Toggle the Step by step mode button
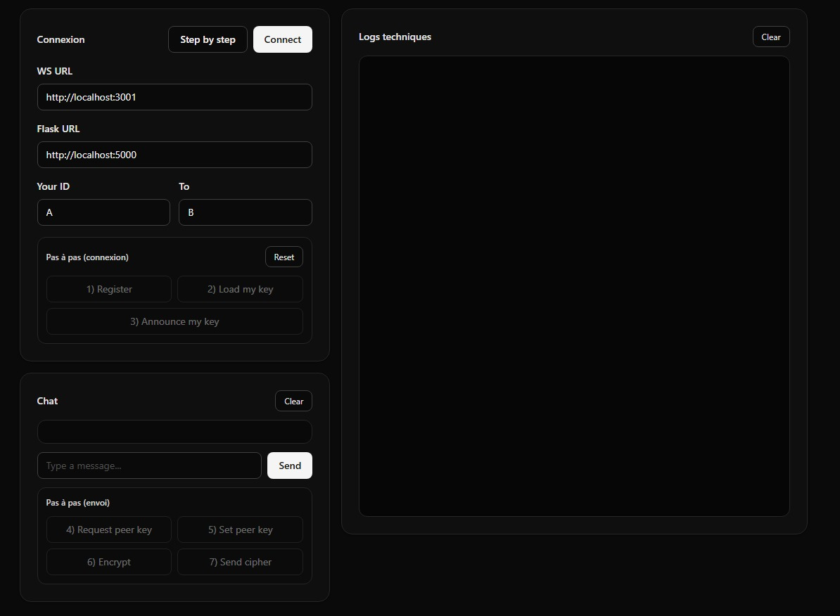The image size is (840, 616). pyautogui.click(x=208, y=39)
